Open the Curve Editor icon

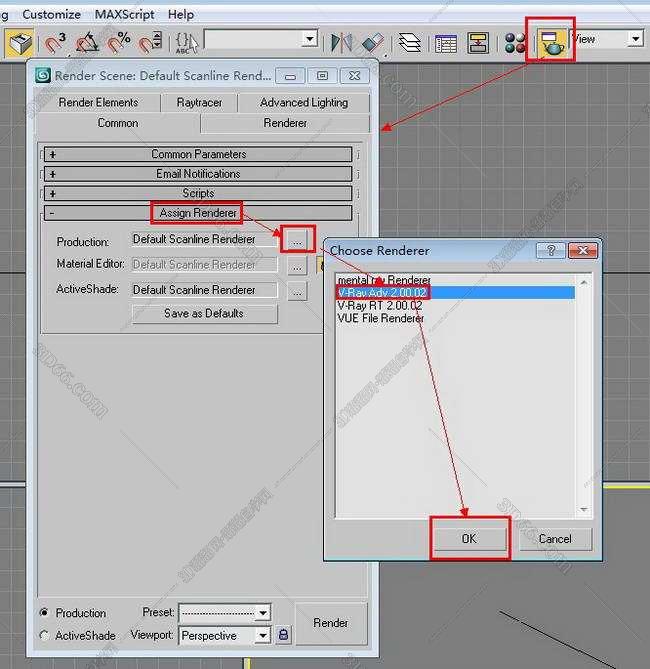[446, 43]
